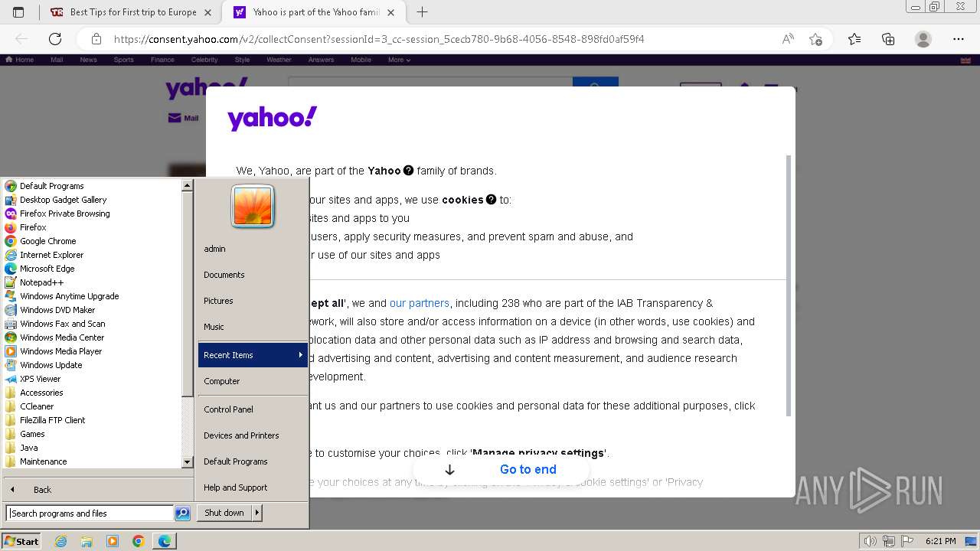Click the Go to end button
980x551 pixels.
pos(501,470)
